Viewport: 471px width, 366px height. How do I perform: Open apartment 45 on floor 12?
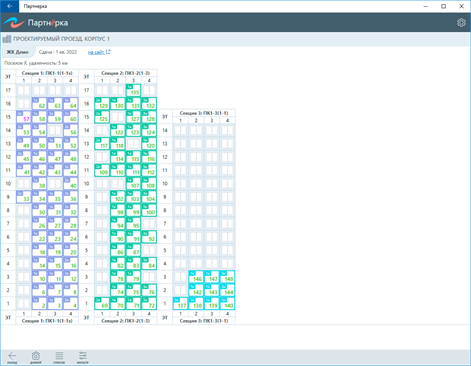click(x=24, y=157)
